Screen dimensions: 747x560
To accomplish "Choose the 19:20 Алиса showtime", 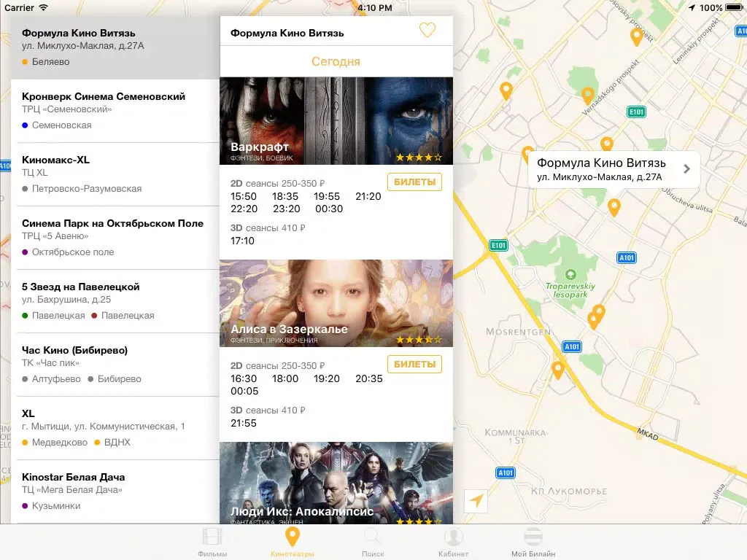I will pyautogui.click(x=327, y=378).
